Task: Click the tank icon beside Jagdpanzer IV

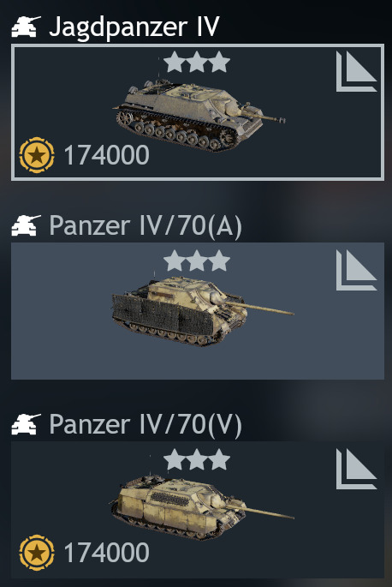Action: (26, 27)
